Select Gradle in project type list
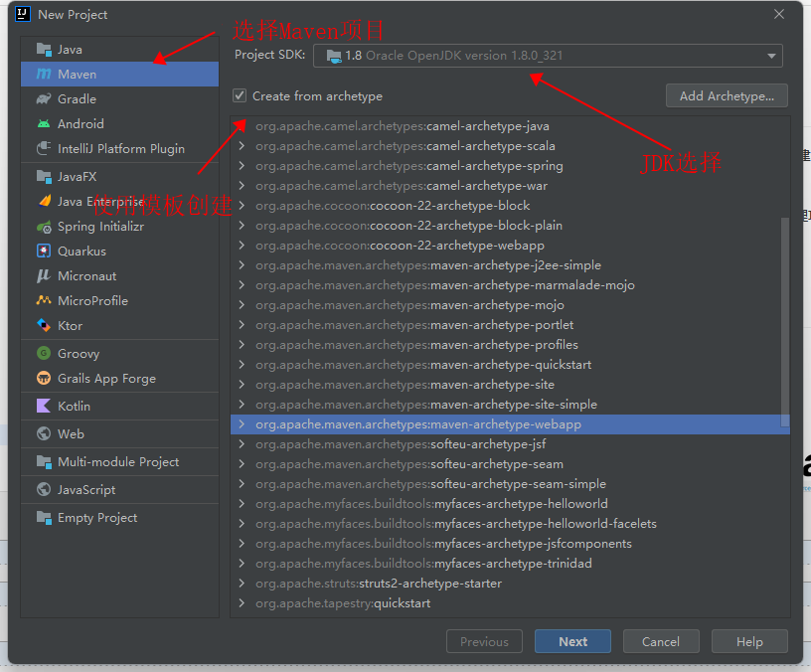This screenshot has height=672, width=811. [119, 99]
